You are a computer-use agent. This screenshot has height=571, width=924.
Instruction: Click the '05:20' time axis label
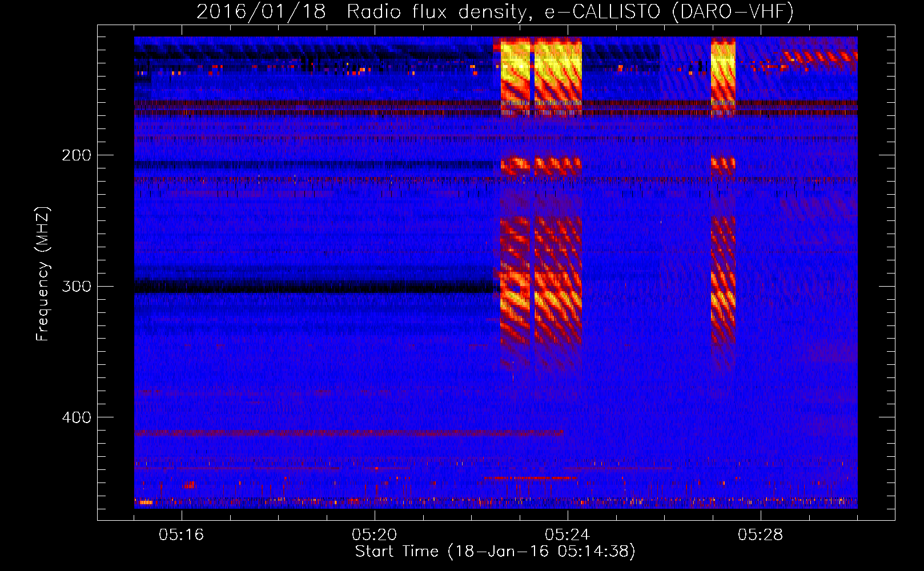375,535
